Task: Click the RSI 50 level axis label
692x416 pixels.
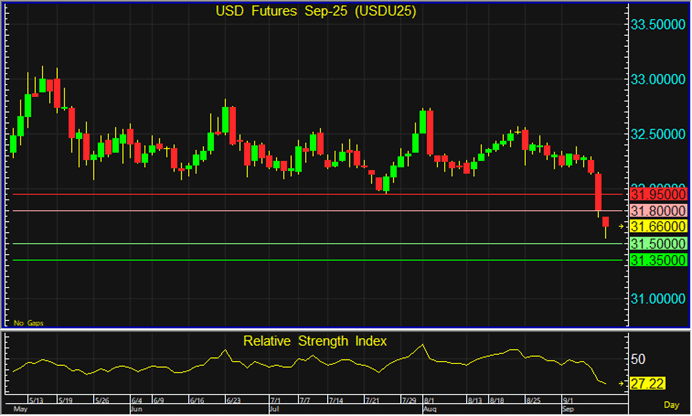Action: [636, 358]
